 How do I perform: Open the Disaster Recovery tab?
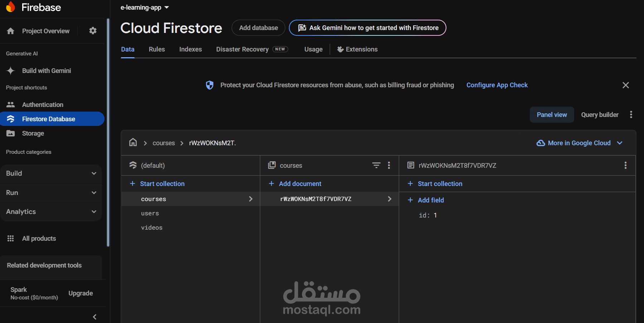(252, 49)
